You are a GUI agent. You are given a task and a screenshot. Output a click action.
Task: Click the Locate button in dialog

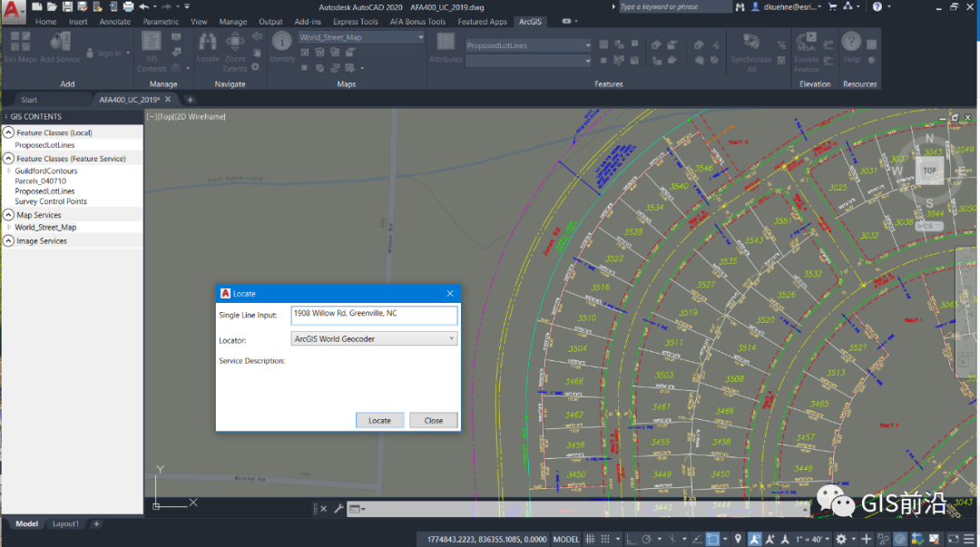coord(379,420)
